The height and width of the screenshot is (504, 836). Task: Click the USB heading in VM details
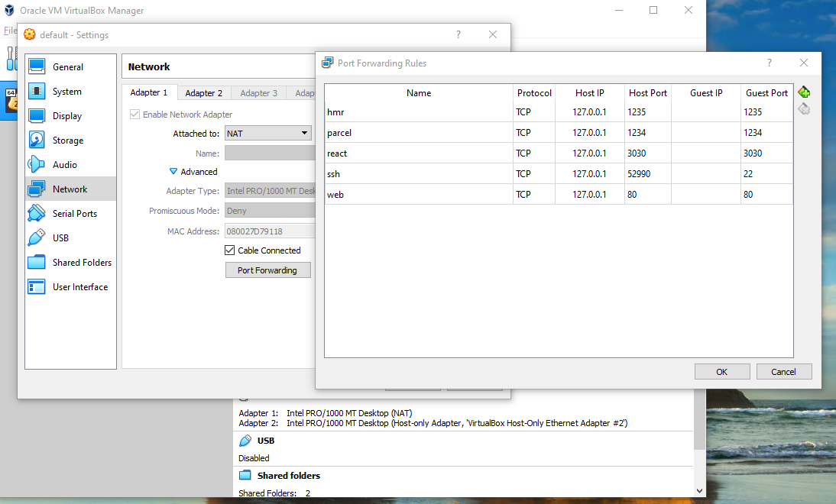pyautogui.click(x=265, y=441)
